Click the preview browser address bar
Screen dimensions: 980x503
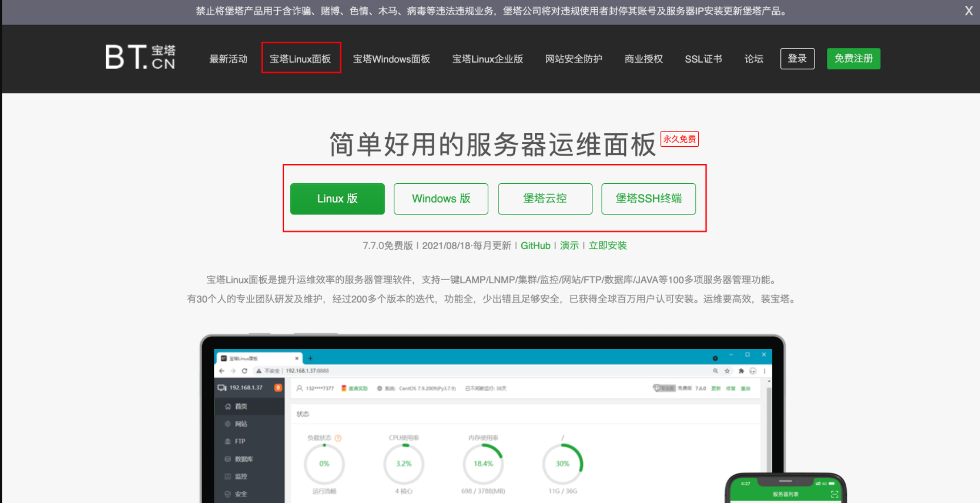(x=481, y=370)
